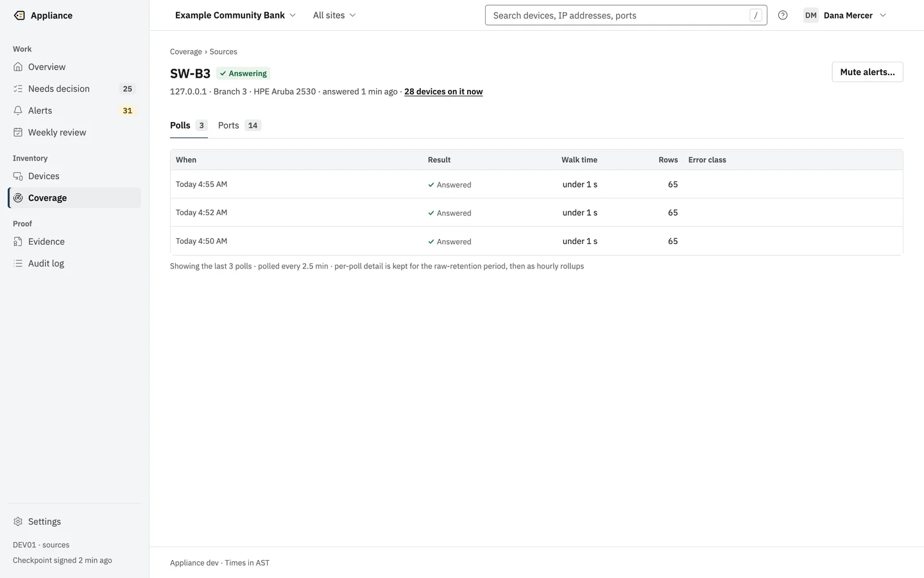Select the Today 4:52 AM poll row
The height and width of the screenshot is (578, 924).
(536, 213)
